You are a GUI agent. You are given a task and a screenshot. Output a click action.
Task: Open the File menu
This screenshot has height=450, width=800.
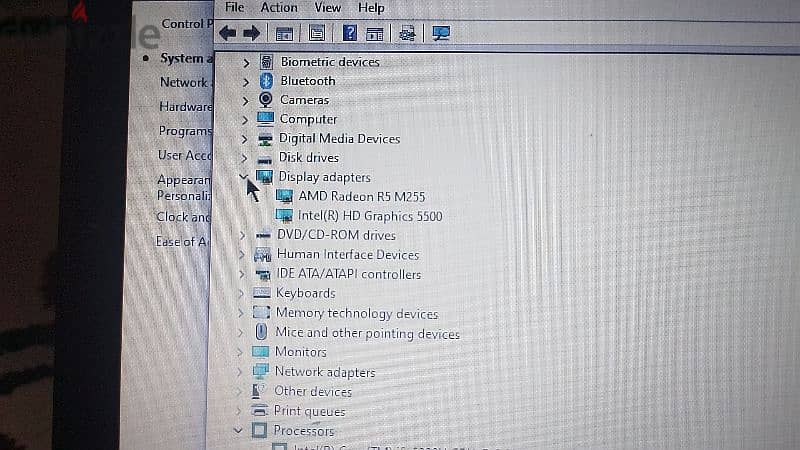(x=235, y=7)
